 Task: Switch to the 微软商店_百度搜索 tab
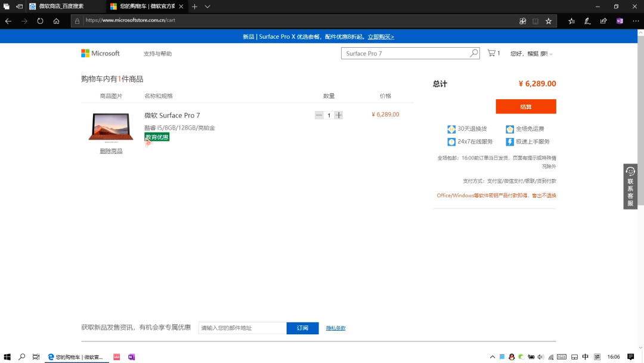pyautogui.click(x=66, y=7)
